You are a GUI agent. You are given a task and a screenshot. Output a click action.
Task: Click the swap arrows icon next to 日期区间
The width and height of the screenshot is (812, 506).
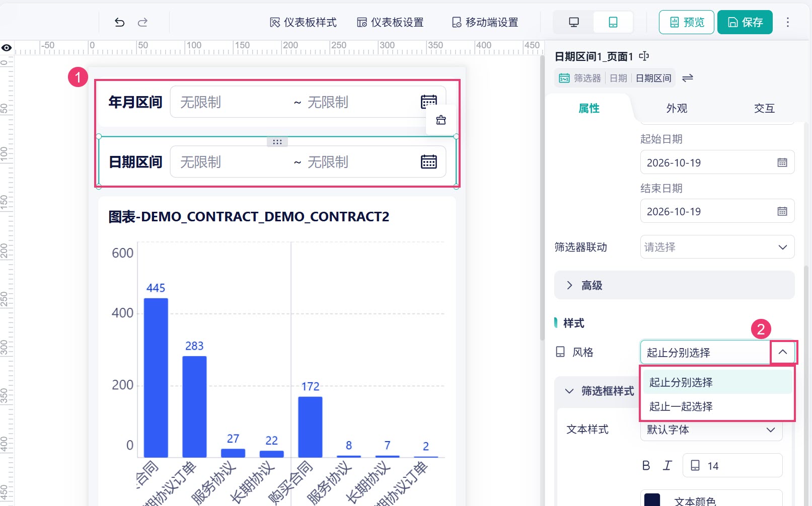coord(688,78)
